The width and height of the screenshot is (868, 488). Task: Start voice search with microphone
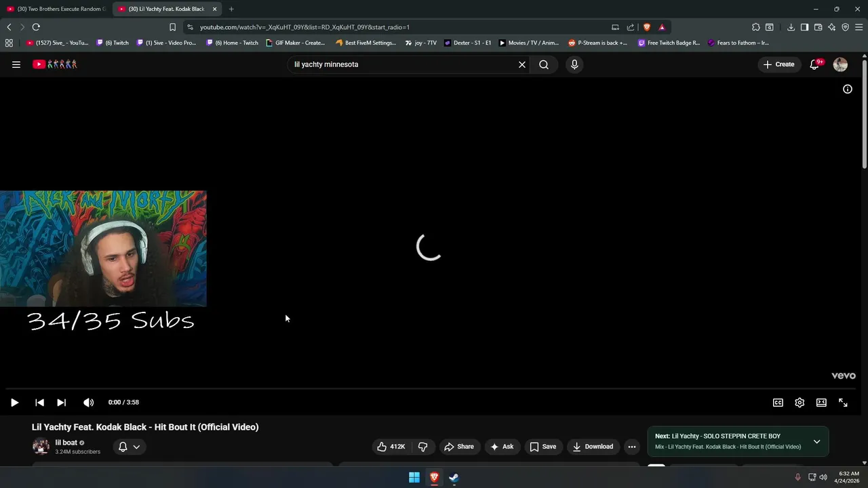coord(574,64)
